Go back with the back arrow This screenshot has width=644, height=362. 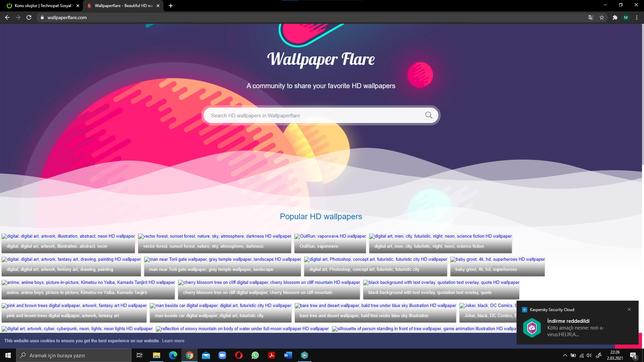[7, 17]
